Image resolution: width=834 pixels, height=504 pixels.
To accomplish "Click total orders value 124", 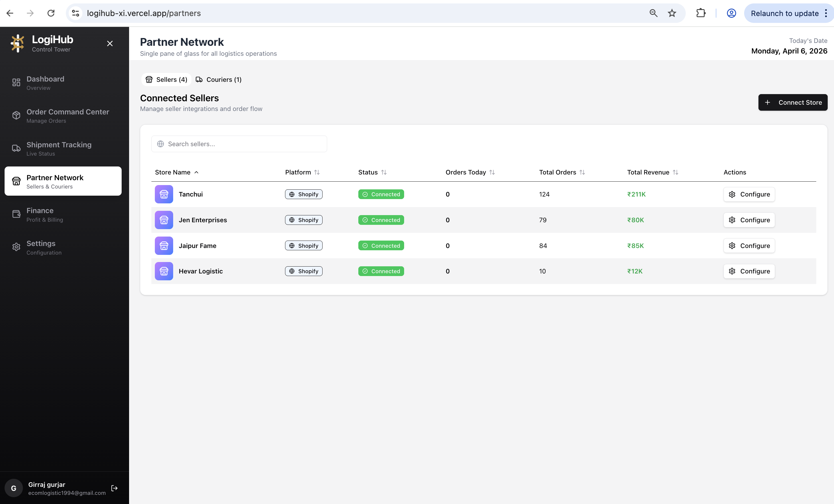I will tap(544, 194).
